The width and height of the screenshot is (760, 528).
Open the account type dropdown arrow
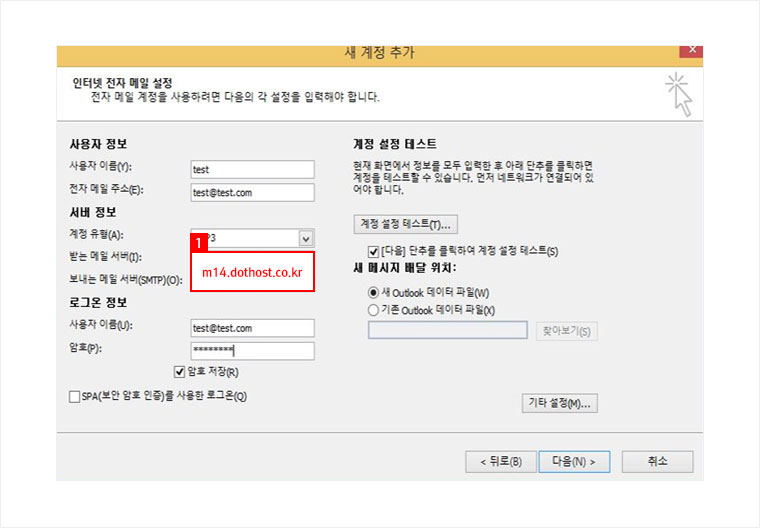pos(306,238)
